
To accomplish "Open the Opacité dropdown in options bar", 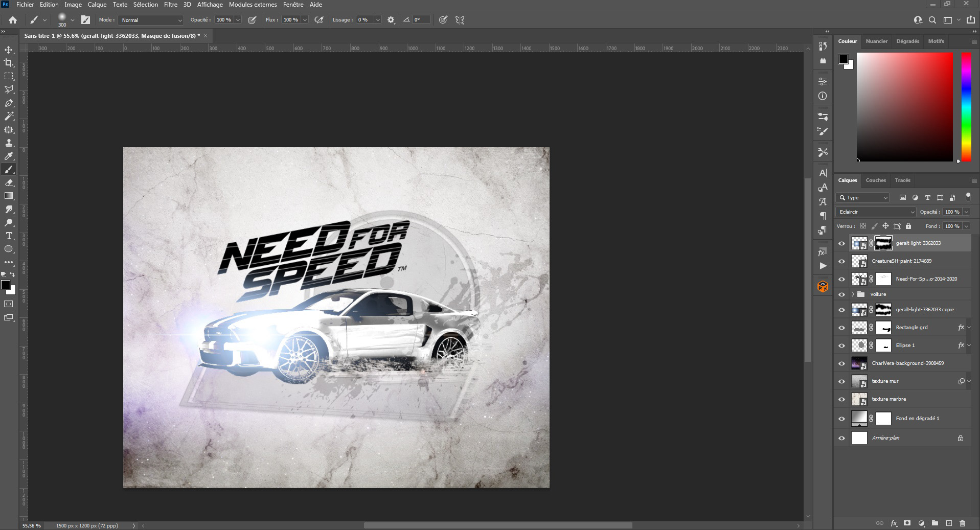I will [238, 20].
